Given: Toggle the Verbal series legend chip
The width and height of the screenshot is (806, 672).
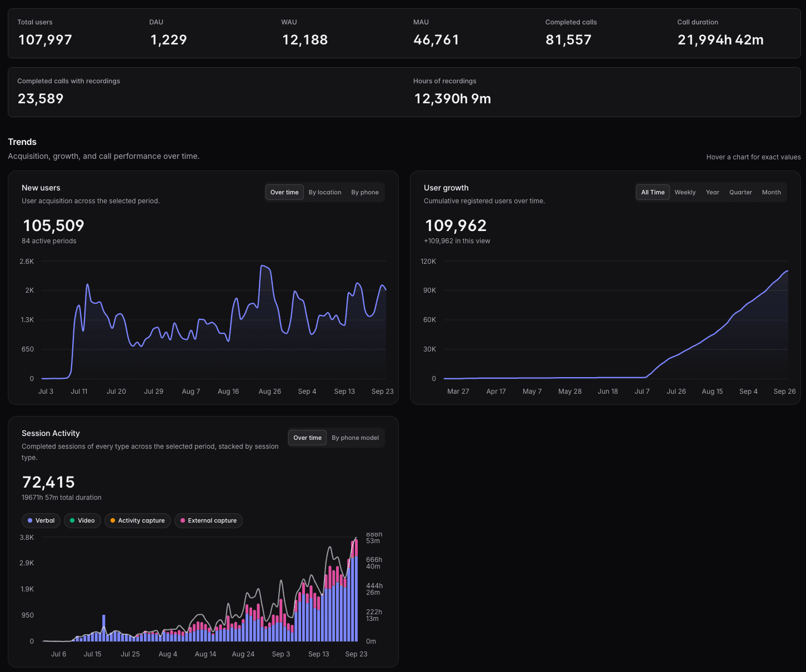Looking at the screenshot, I should pos(41,520).
